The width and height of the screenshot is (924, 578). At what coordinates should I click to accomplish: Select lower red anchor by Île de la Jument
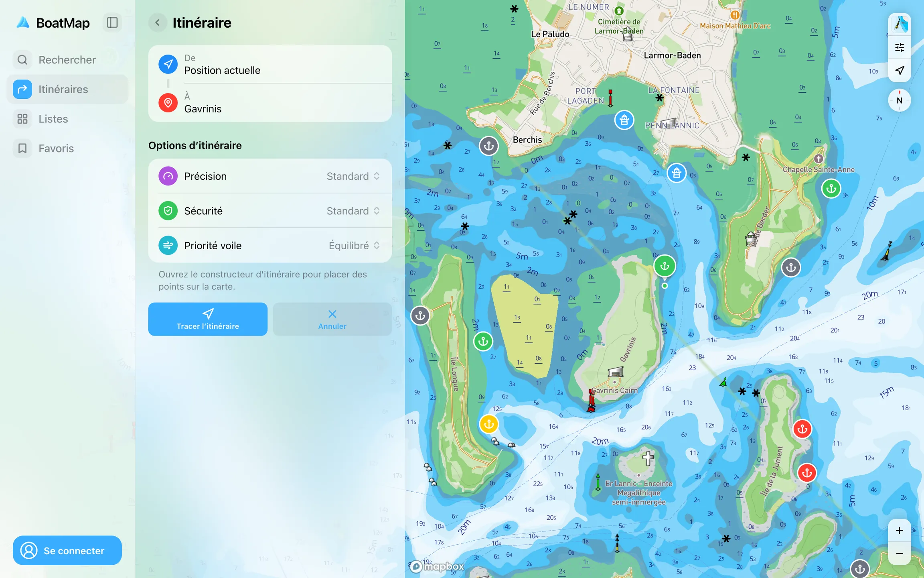pyautogui.click(x=807, y=473)
